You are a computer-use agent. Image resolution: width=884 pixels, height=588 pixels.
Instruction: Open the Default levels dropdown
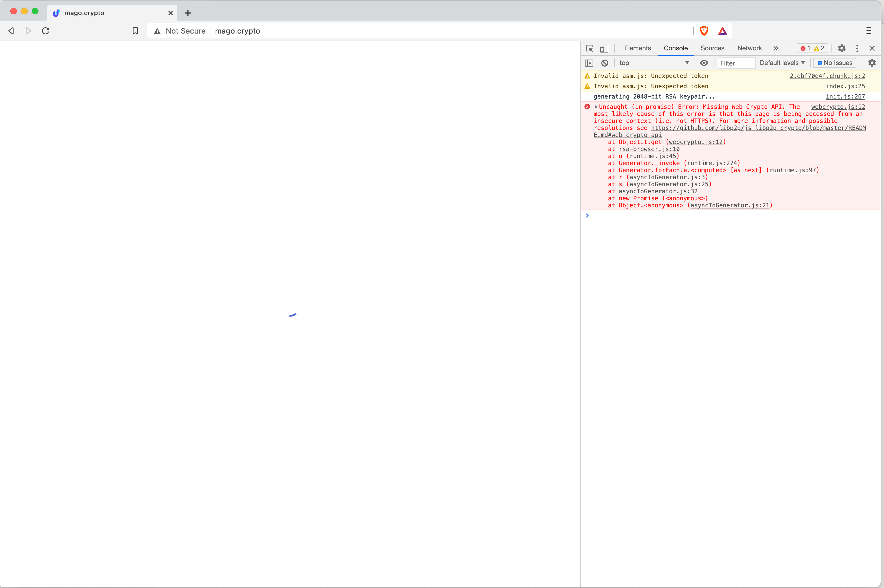click(x=782, y=63)
